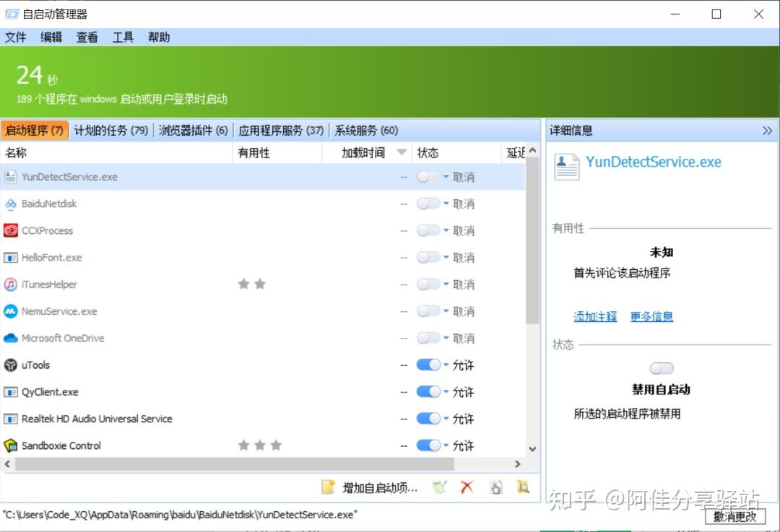Click the uTools app icon

coord(10,365)
